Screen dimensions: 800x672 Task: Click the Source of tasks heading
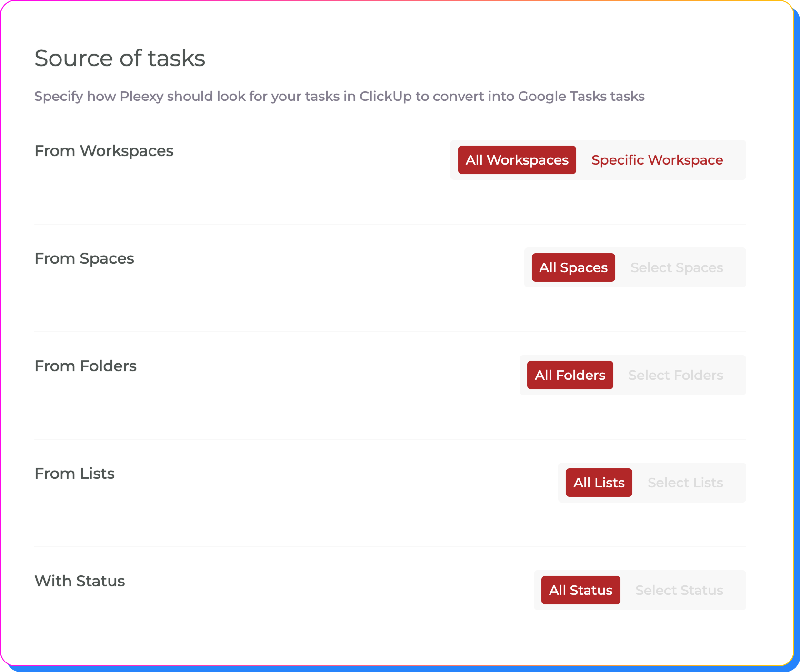(120, 58)
